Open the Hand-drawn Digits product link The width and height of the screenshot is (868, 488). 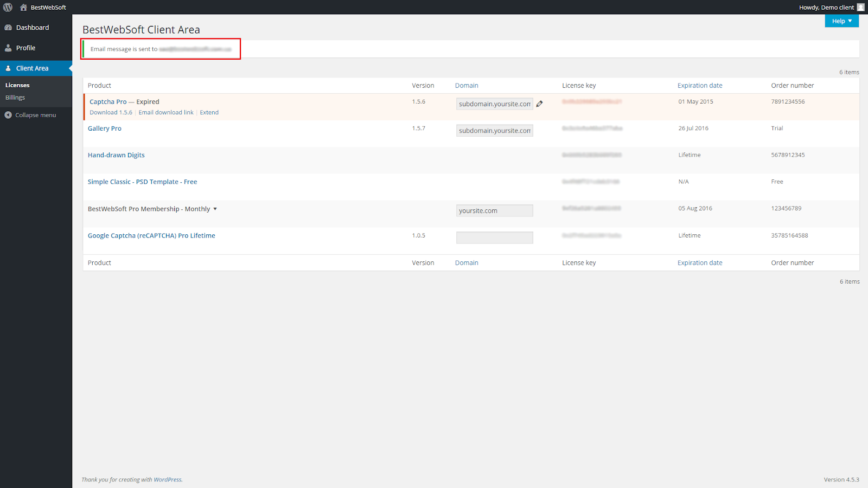(116, 155)
